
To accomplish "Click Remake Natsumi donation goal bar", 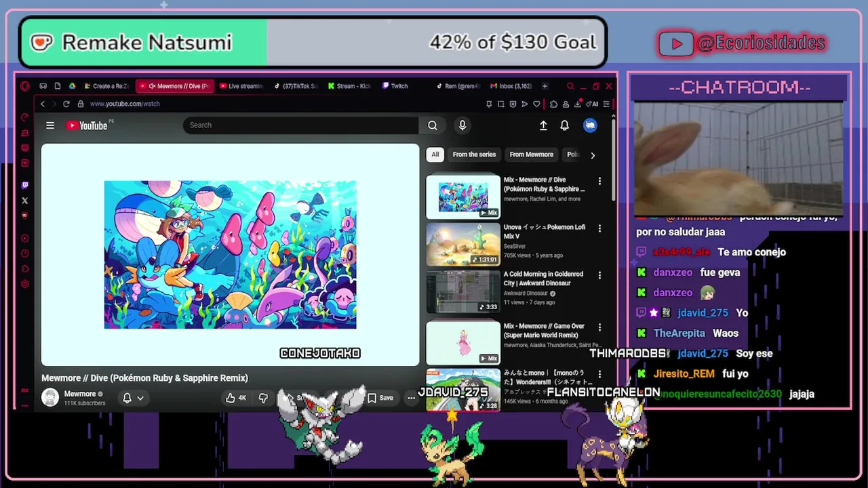I will pos(313,43).
